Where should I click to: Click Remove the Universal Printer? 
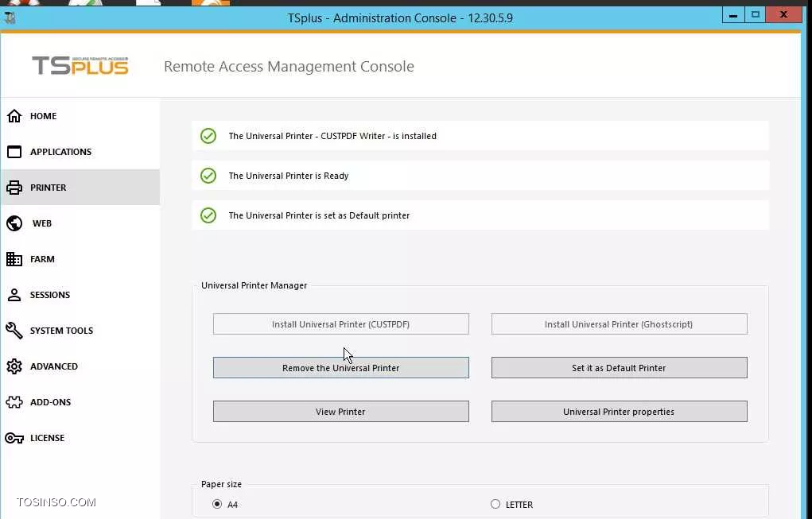coord(340,368)
